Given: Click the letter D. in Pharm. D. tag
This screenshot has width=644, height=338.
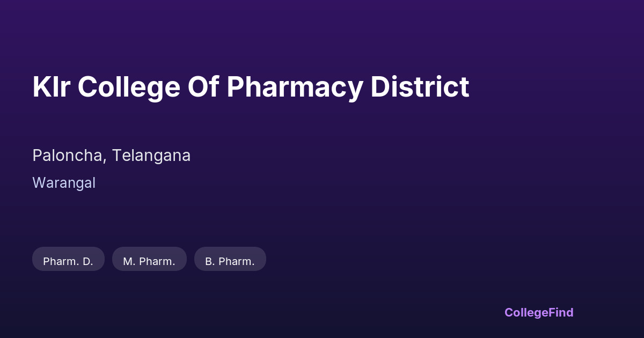Looking at the screenshot, I should pyautogui.click(x=87, y=261).
